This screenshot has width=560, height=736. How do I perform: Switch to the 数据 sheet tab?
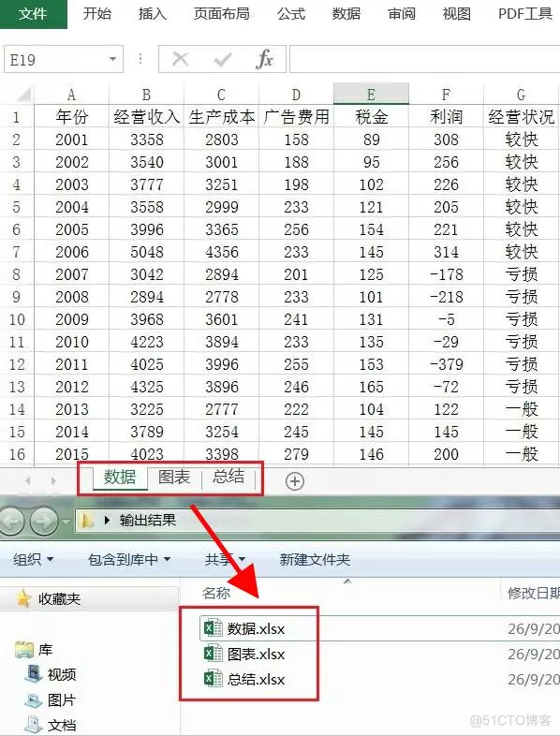pos(120,478)
